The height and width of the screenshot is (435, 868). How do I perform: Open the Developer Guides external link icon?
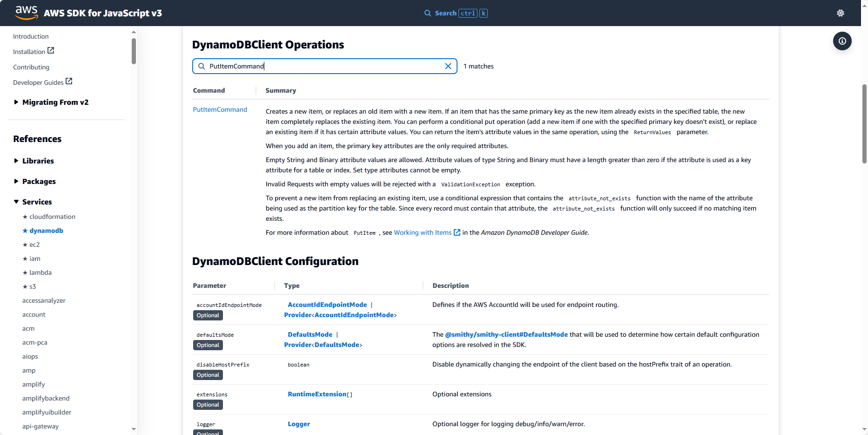click(69, 82)
